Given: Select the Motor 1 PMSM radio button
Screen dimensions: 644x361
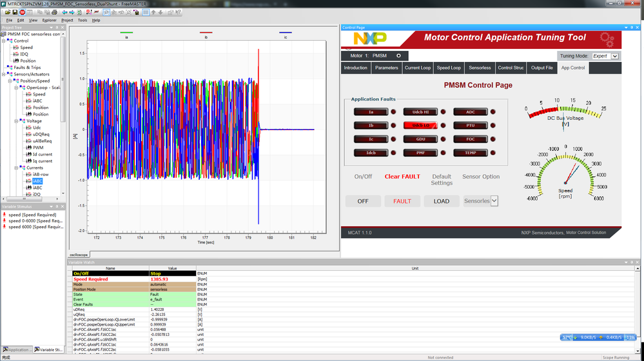Looking at the screenshot, I should point(398,55).
